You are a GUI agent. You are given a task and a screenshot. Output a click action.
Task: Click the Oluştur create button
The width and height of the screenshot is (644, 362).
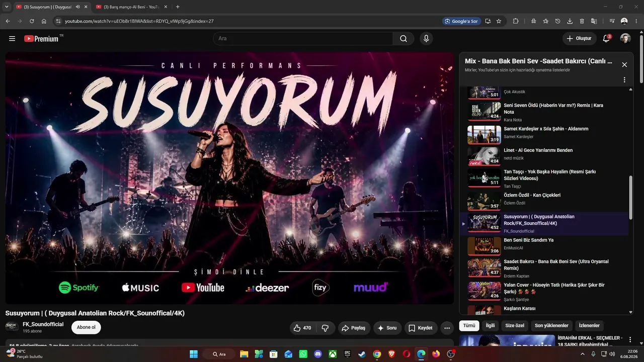tap(579, 39)
